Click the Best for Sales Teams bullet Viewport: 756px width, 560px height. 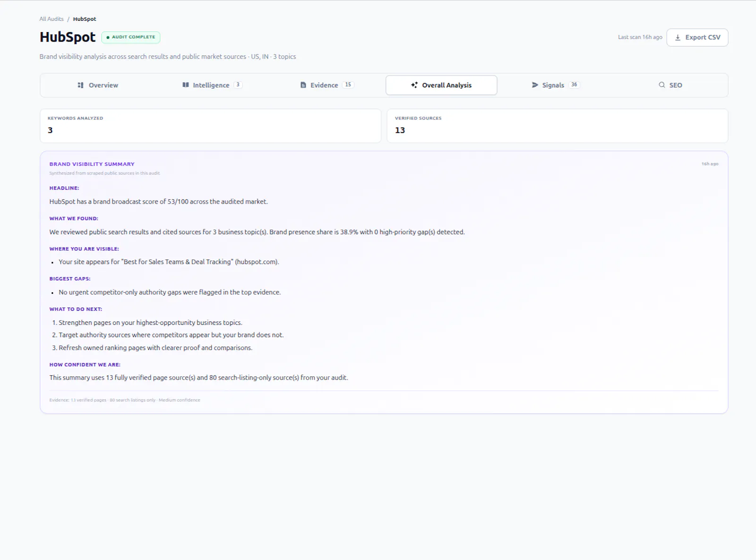point(169,262)
